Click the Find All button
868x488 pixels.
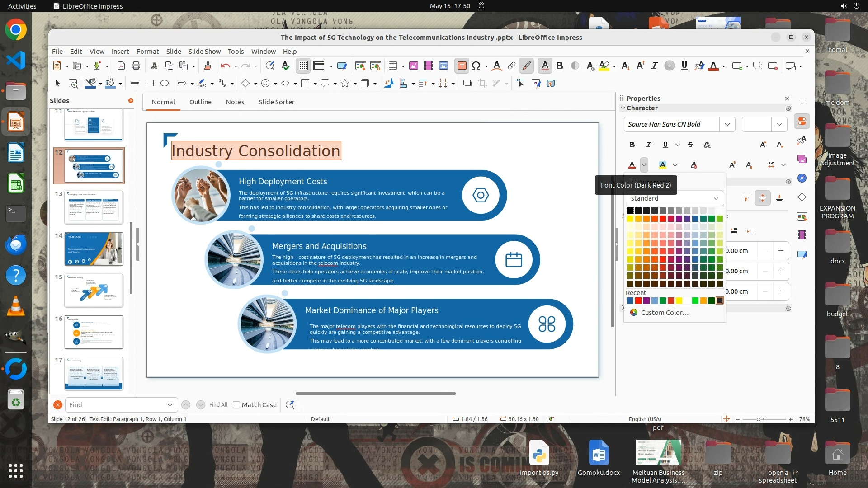click(x=218, y=405)
